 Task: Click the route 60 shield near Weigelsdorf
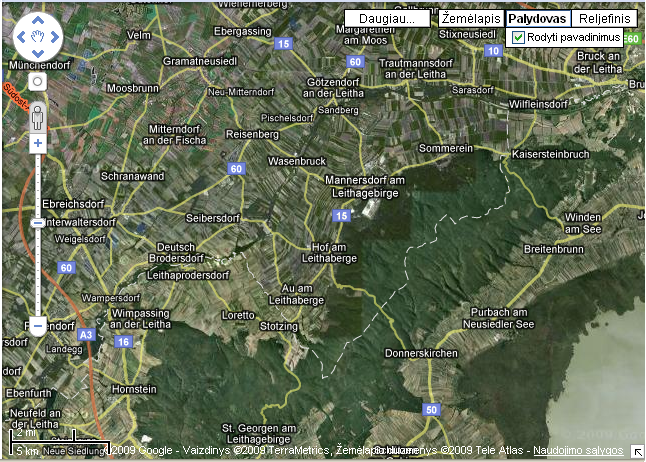(x=66, y=268)
